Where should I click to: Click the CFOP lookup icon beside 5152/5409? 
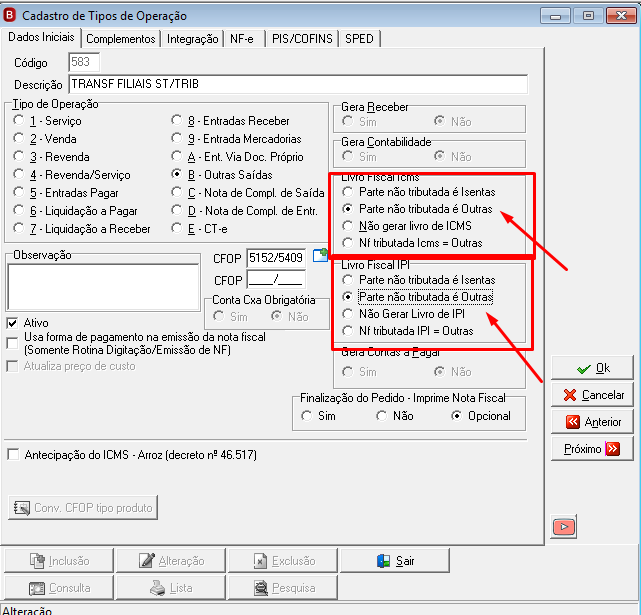pos(320,255)
